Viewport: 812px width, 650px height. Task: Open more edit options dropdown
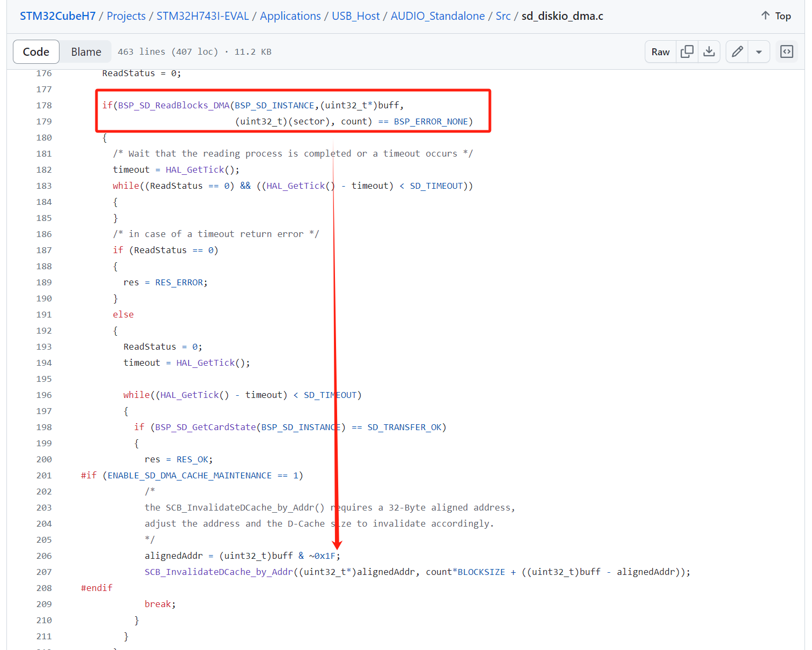point(759,51)
